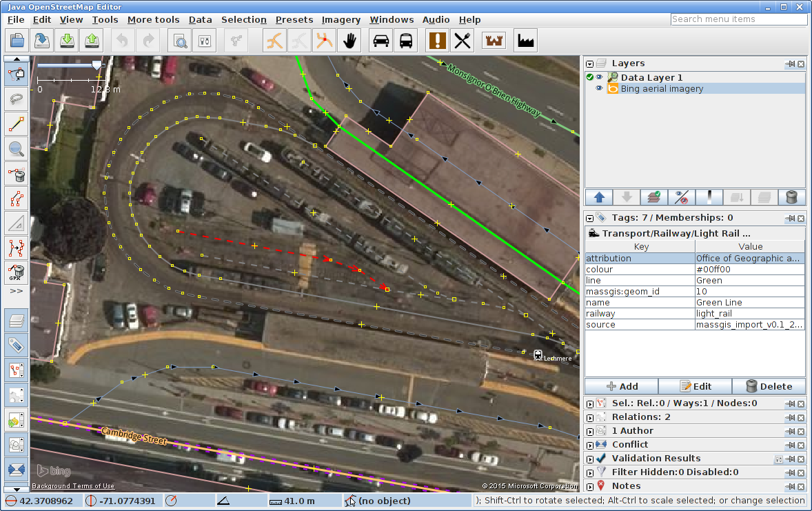812x511 pixels.
Task: Select the Draw nodes tool
Action: pos(17,124)
